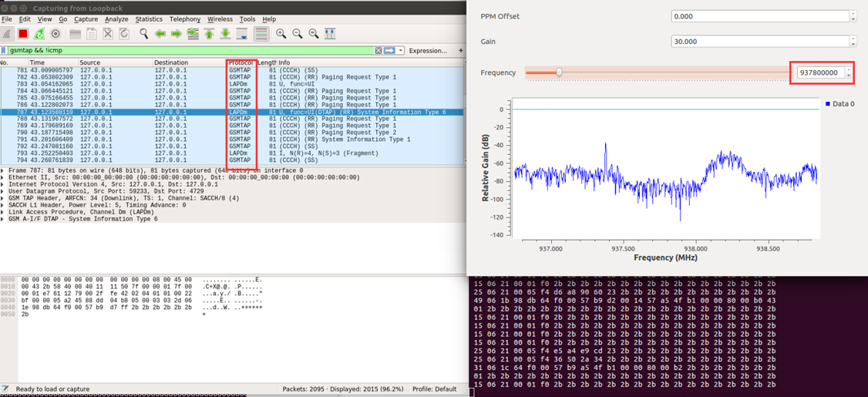
Task: Open capture options gear icon
Action: (x=56, y=34)
